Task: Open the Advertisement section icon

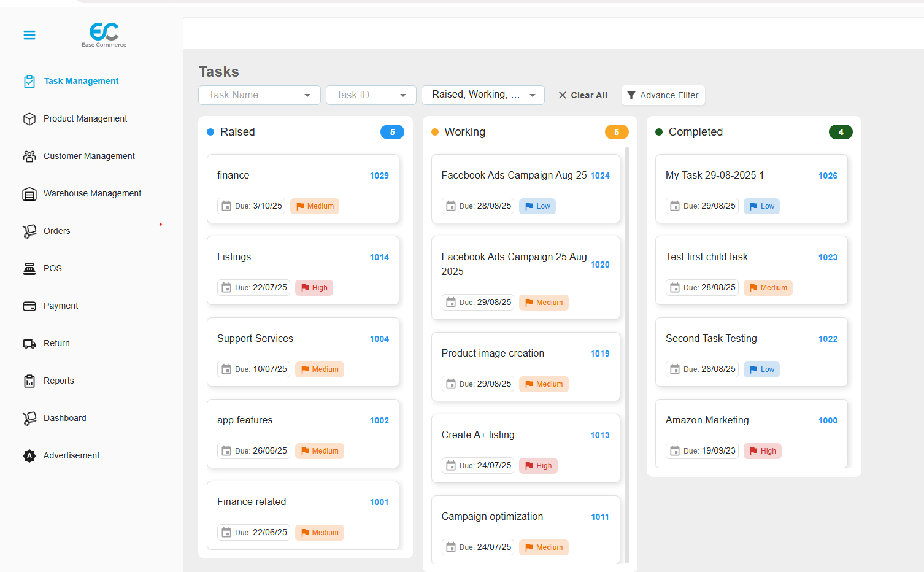Action: point(29,455)
